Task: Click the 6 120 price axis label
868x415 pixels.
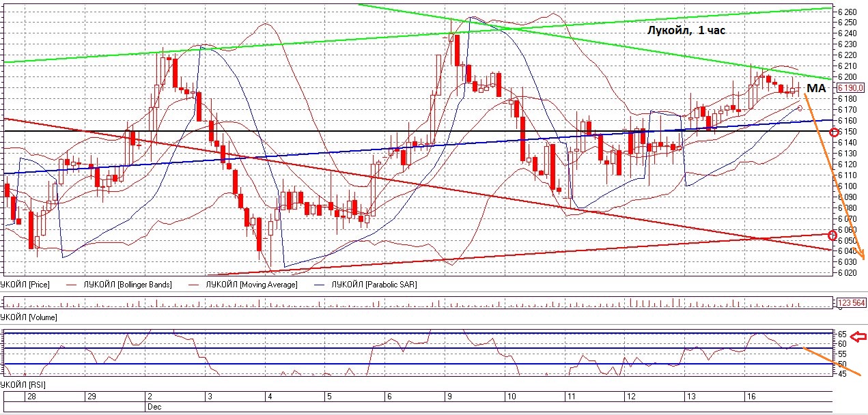Action: (x=847, y=164)
